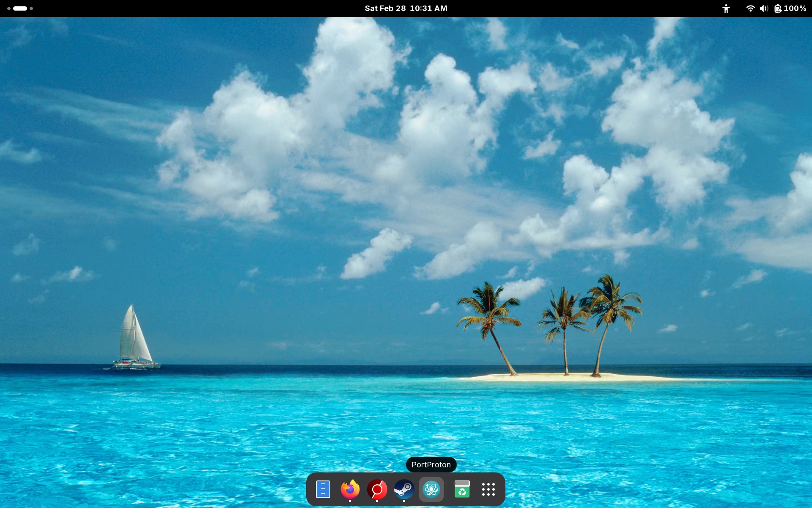The width and height of the screenshot is (812, 508).
Task: Click the palm tree island on the wallpaper
Action: [x=565, y=339]
